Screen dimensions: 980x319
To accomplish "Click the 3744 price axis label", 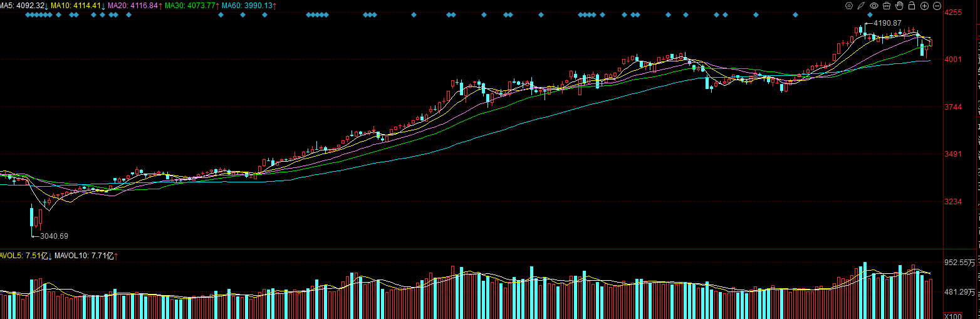I will click(x=953, y=107).
